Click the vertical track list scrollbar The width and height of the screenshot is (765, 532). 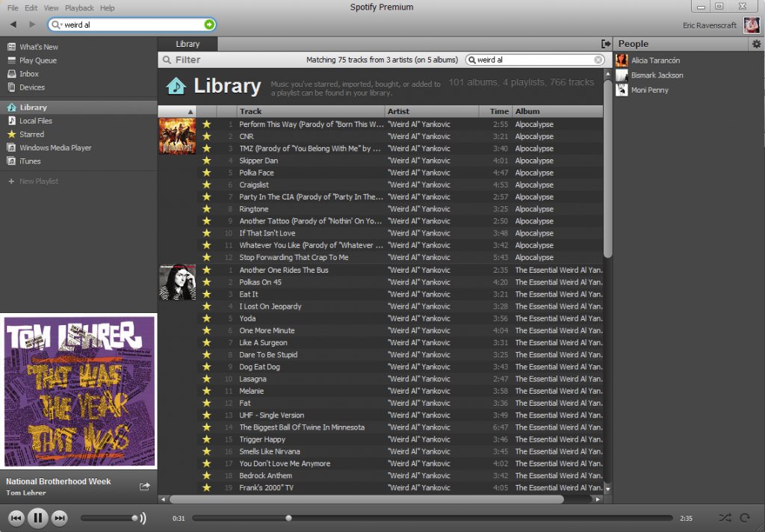[607, 168]
